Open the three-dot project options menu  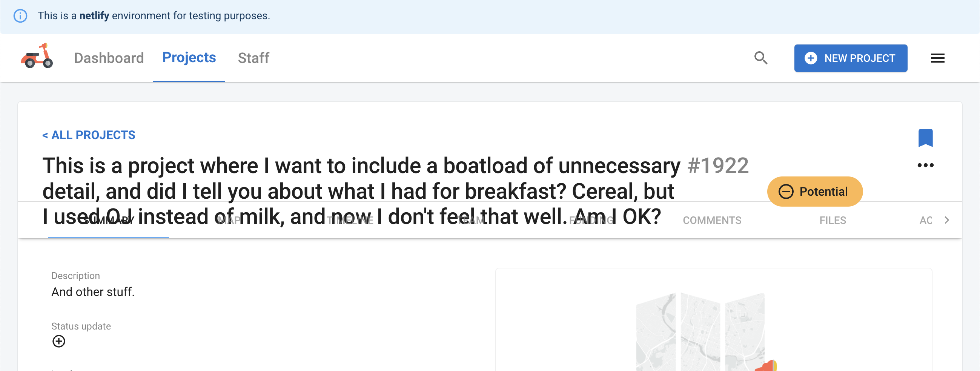(x=925, y=166)
